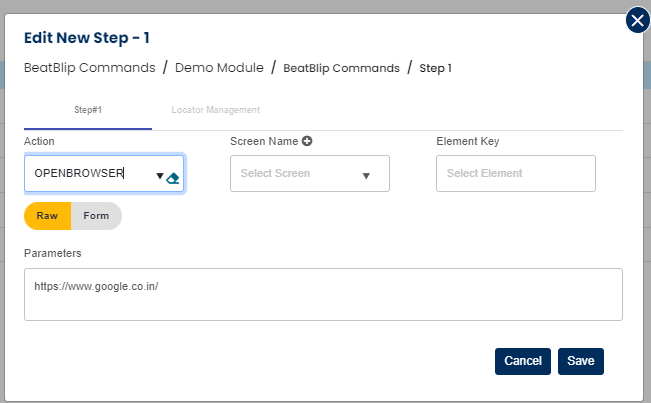The image size is (651, 403).
Task: Navigate to Demo Module breadcrumb
Action: pyautogui.click(x=219, y=68)
